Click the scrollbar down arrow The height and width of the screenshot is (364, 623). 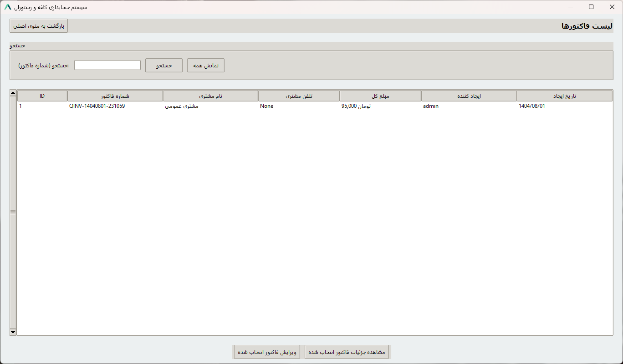point(13,332)
